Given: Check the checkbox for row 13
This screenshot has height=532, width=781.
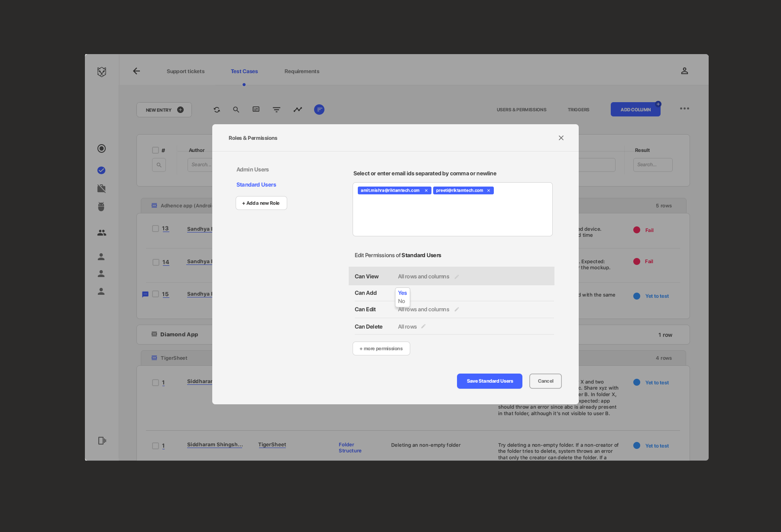Looking at the screenshot, I should point(156,229).
